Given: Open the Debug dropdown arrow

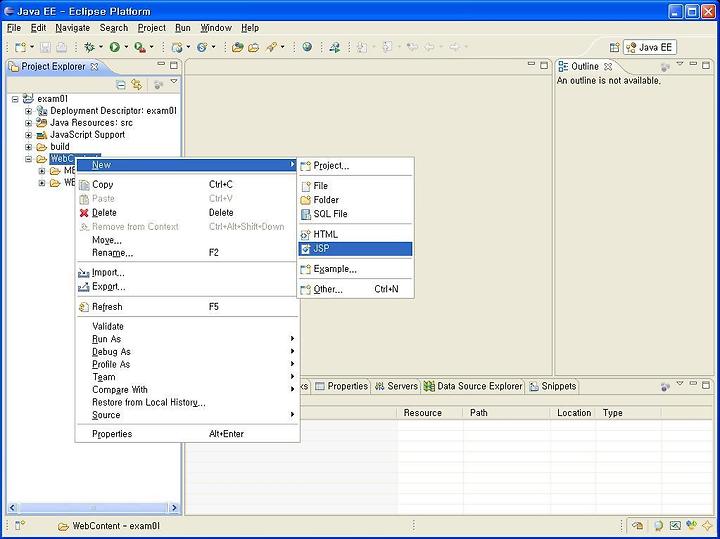Looking at the screenshot, I should pos(101,47).
